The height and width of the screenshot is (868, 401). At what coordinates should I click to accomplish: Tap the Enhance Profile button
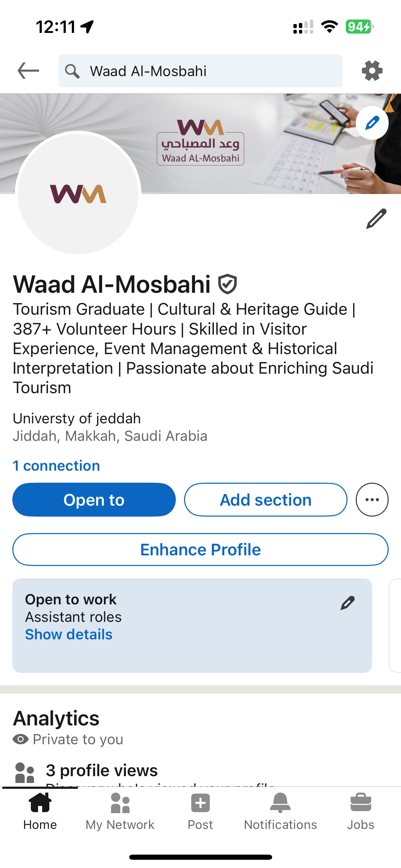(200, 550)
